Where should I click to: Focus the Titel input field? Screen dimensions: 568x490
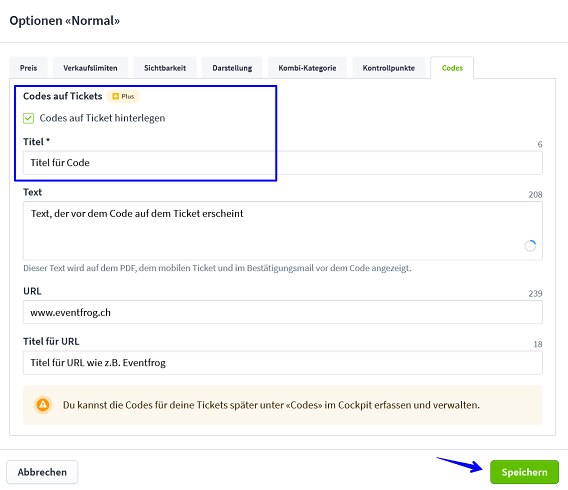(x=283, y=163)
